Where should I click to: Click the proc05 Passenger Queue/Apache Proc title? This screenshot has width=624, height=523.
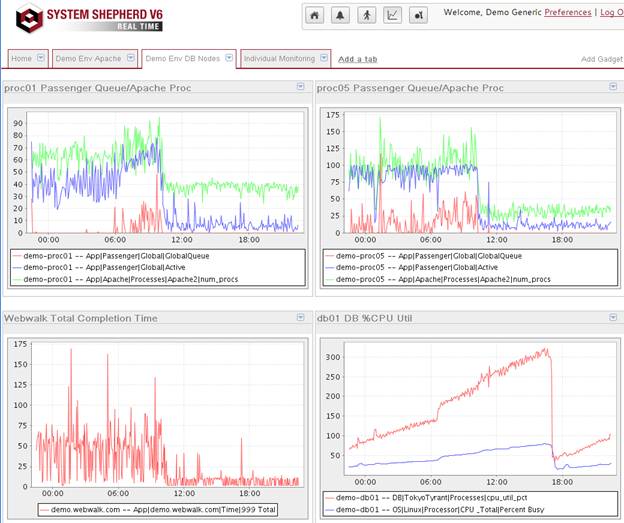click(x=410, y=88)
